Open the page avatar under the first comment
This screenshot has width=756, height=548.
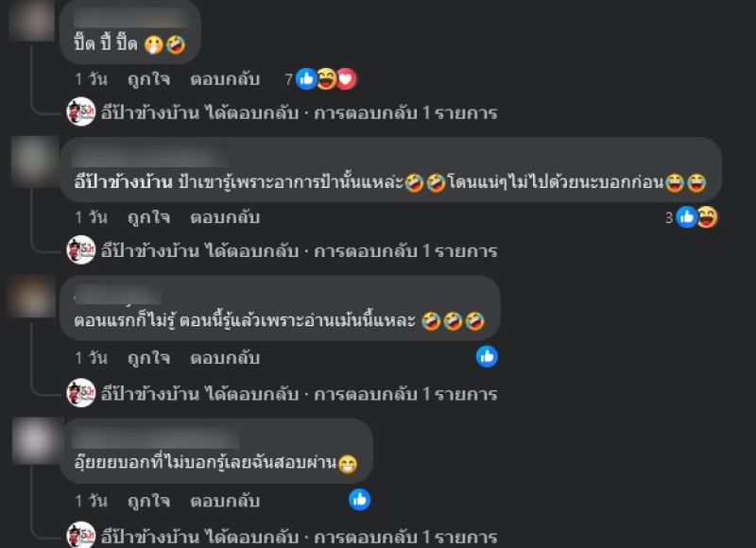coord(81,111)
